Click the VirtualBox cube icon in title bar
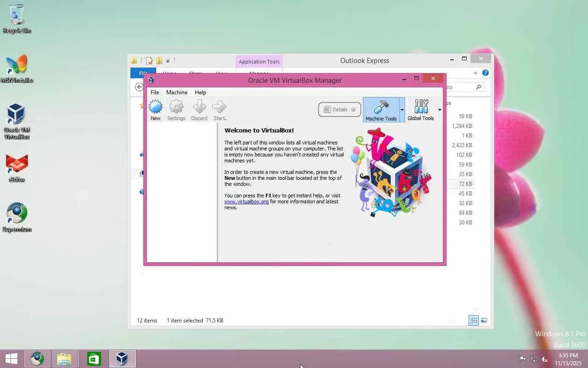Screen dimensions: 588x368 click(x=151, y=80)
